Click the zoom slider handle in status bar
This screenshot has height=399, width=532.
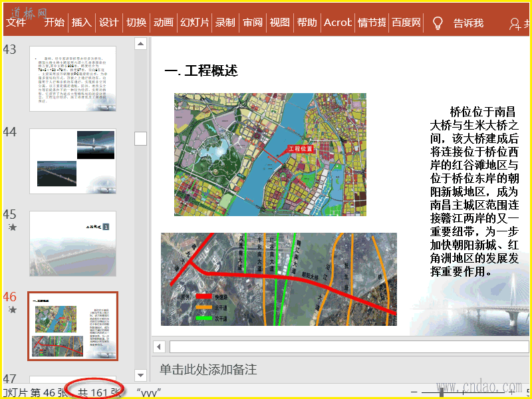(x=441, y=392)
